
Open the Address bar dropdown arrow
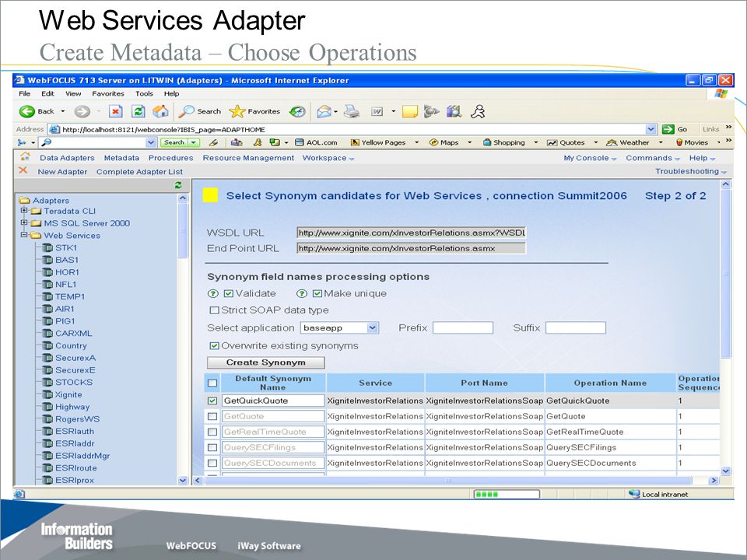[x=651, y=129]
